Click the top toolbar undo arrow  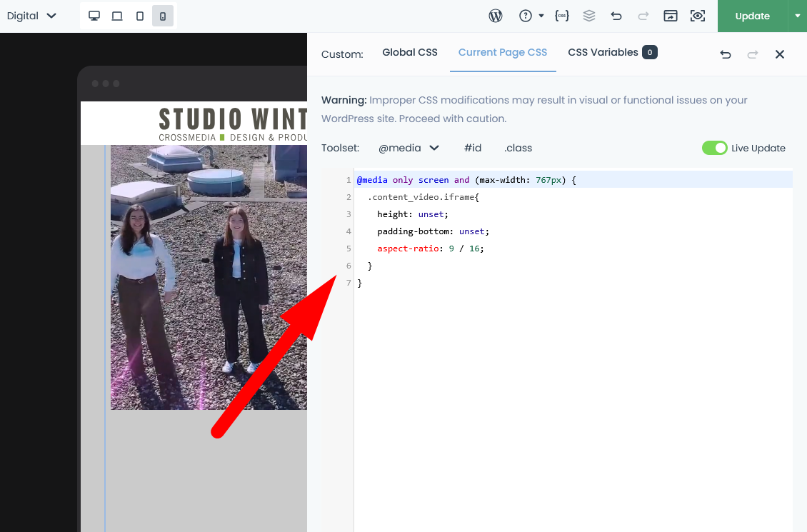coord(616,16)
